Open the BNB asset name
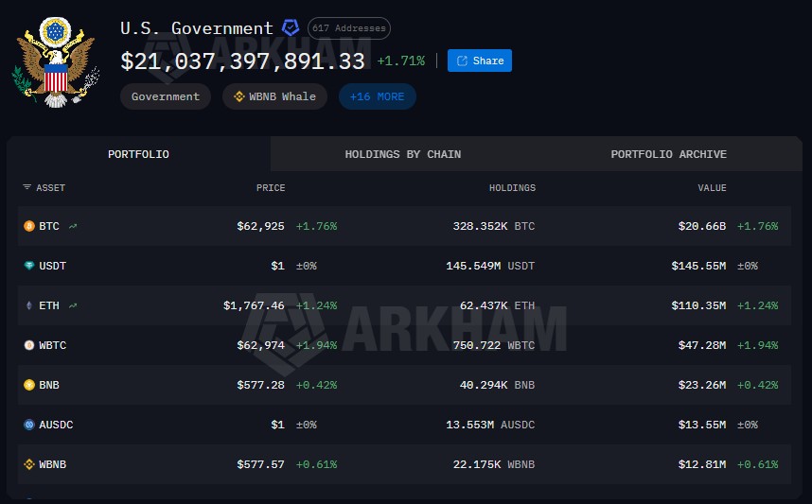The height and width of the screenshot is (504, 812). click(49, 385)
